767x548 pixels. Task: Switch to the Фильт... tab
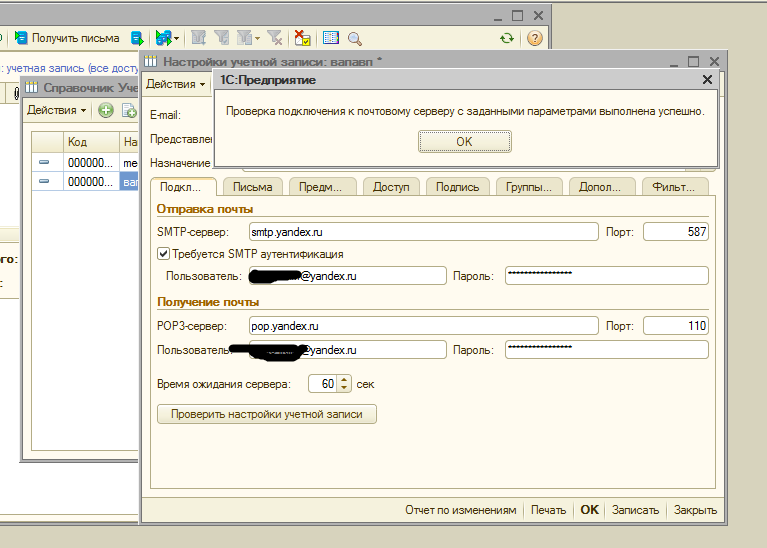pos(675,187)
